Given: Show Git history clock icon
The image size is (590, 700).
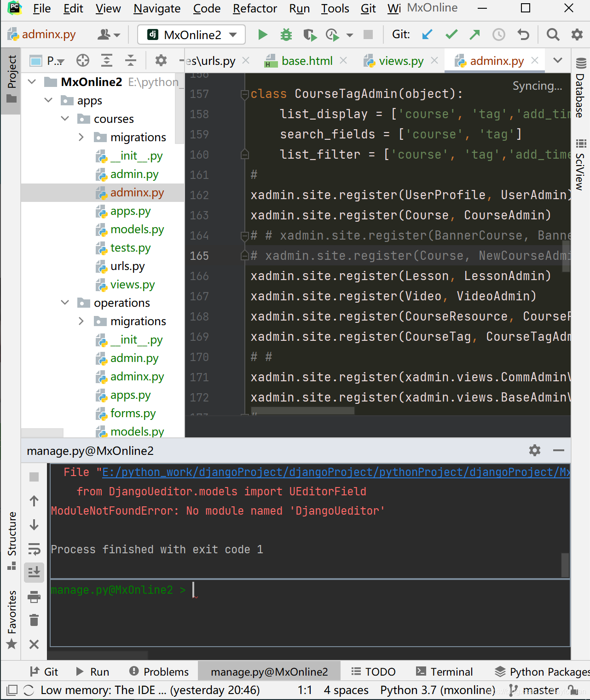Looking at the screenshot, I should click(x=499, y=34).
